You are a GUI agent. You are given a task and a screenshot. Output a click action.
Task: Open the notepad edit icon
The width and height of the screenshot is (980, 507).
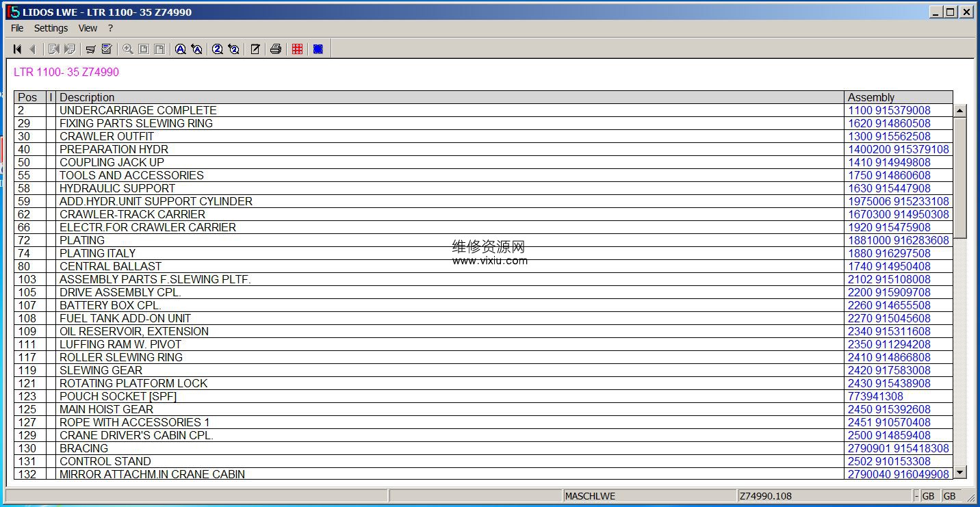255,49
